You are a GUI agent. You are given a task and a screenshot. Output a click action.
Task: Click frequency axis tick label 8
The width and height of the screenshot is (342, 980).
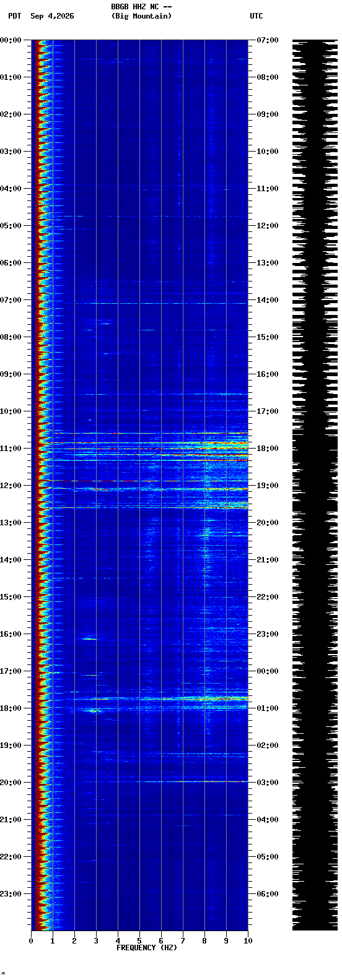[x=204, y=941]
